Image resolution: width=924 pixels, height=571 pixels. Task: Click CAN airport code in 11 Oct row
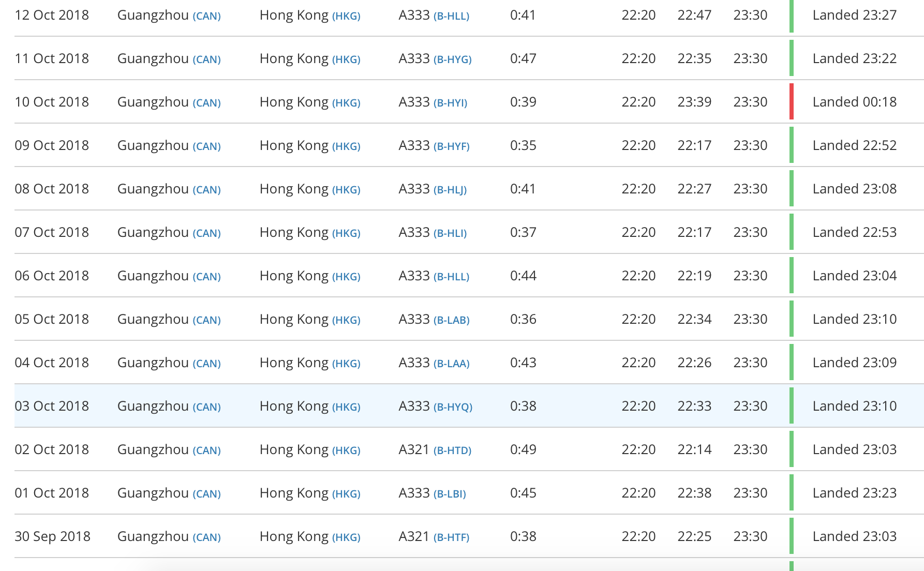pos(206,59)
